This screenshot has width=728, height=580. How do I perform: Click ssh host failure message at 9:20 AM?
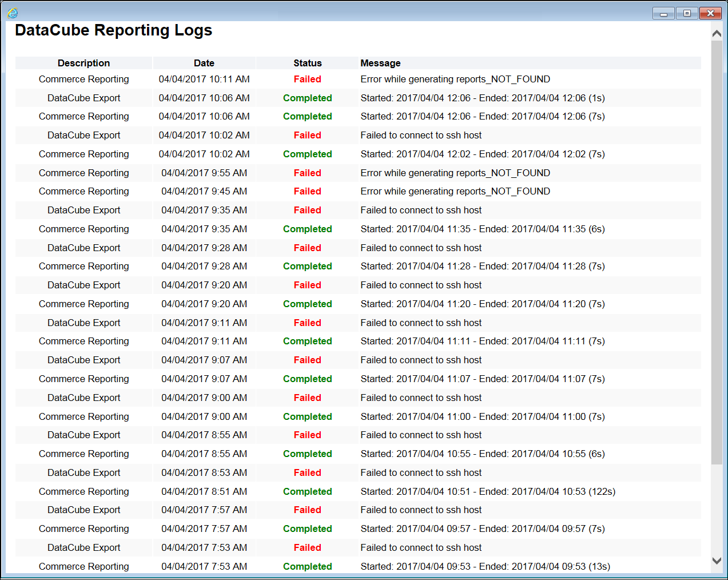pyautogui.click(x=421, y=285)
